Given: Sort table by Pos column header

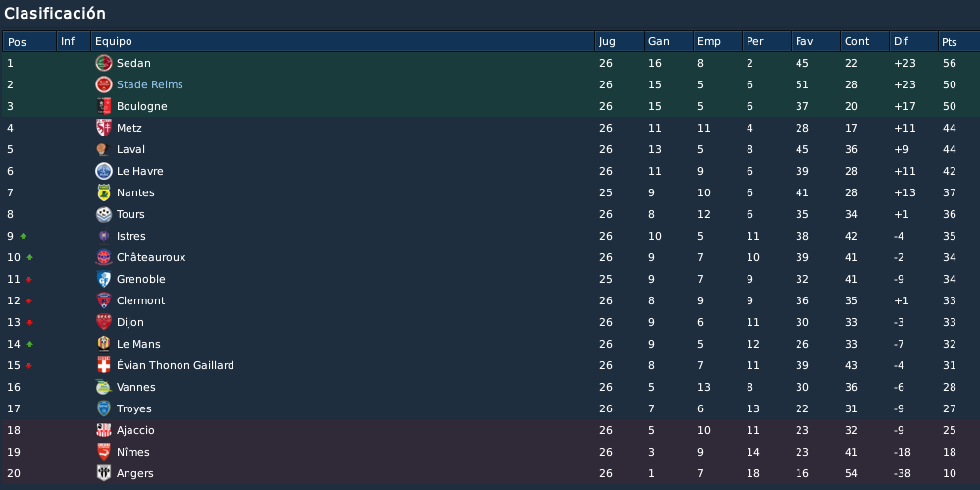Looking at the screenshot, I should pos(29,42).
